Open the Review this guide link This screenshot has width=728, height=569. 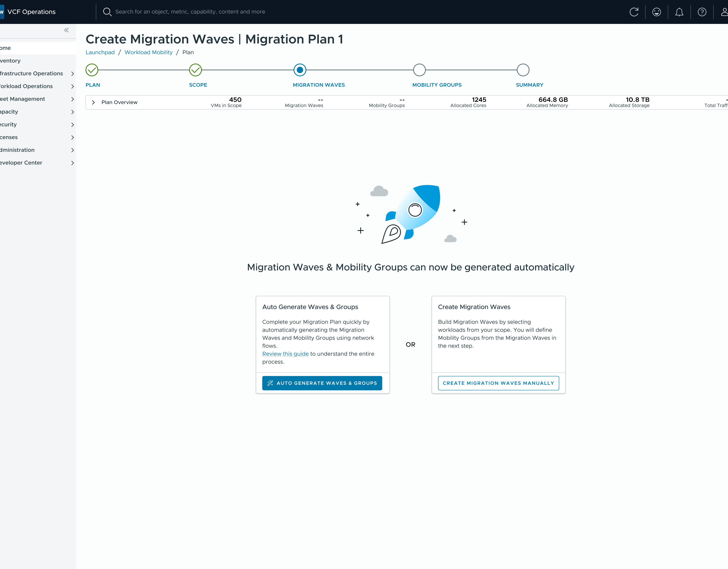pos(285,354)
